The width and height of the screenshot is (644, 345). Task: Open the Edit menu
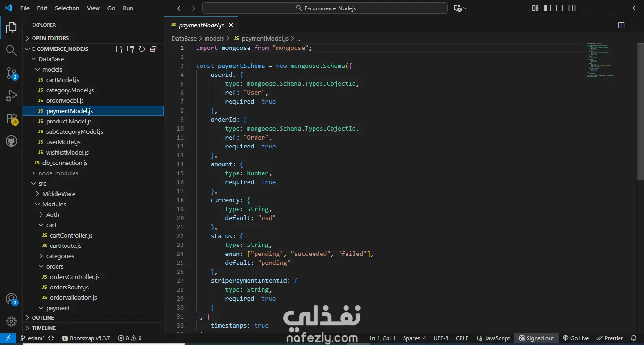[42, 8]
